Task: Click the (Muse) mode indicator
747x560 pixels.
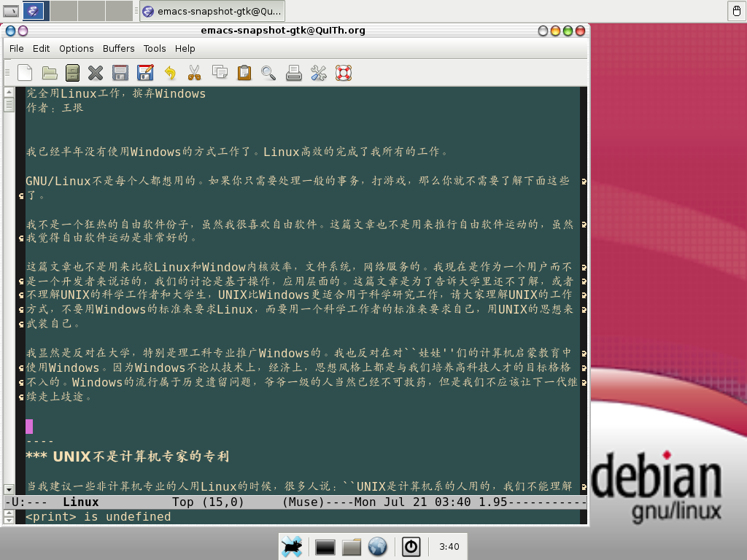Action: tap(303, 502)
